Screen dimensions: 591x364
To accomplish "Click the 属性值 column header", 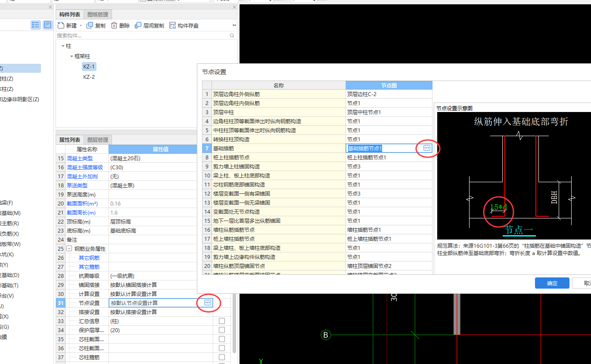I will point(161,149).
